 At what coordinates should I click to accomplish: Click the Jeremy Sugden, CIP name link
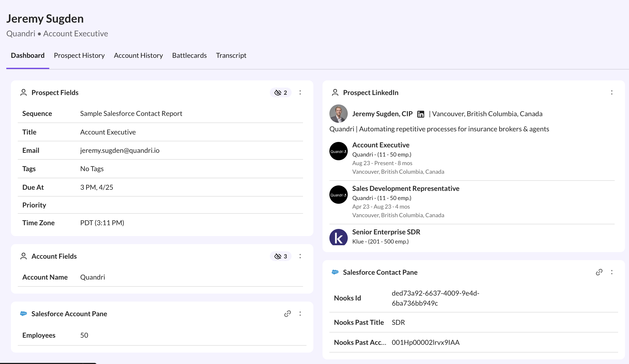[382, 114]
